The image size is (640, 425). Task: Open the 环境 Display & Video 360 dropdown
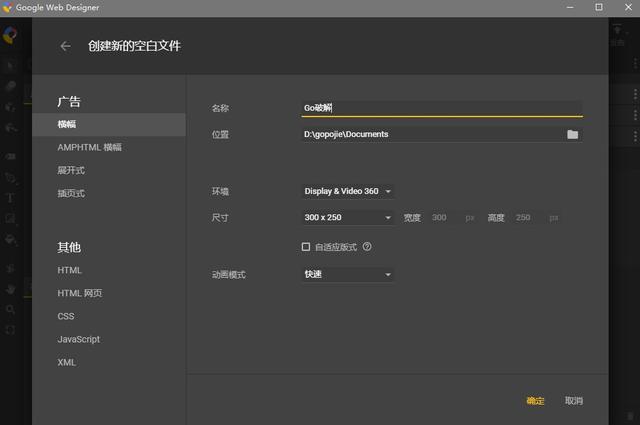click(x=348, y=191)
